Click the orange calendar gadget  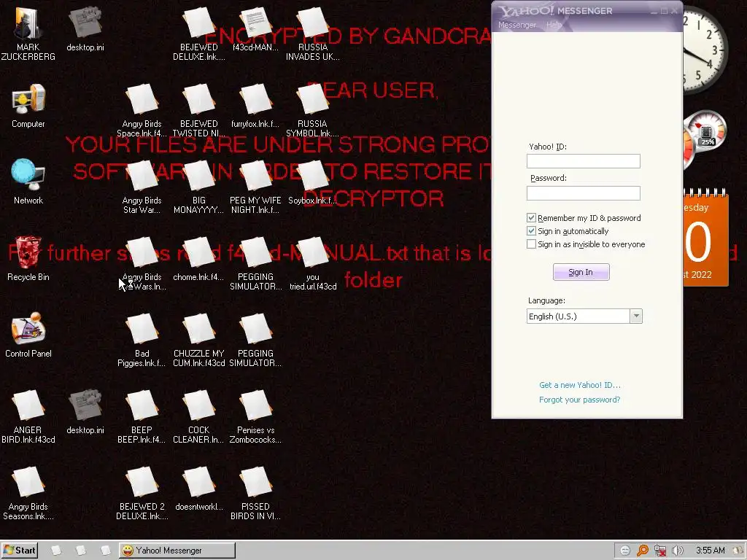point(705,238)
